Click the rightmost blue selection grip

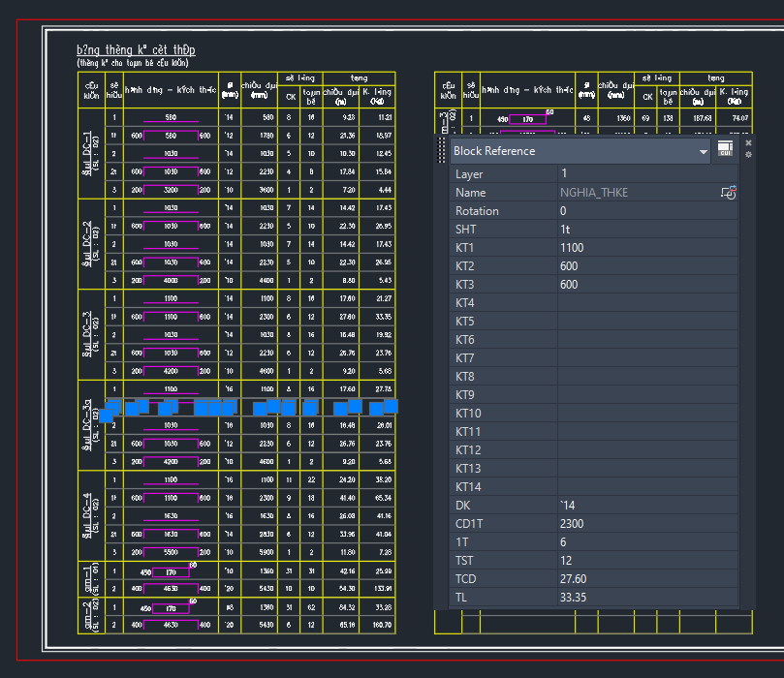391,406
